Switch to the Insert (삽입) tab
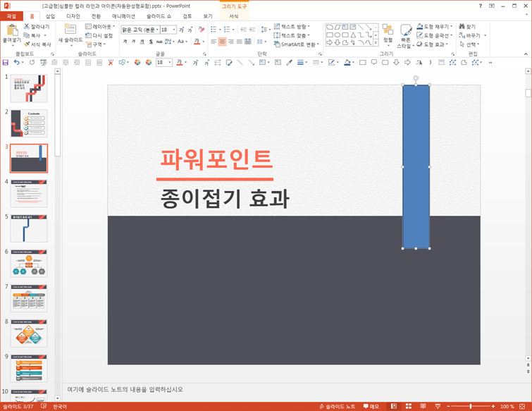 (x=50, y=16)
